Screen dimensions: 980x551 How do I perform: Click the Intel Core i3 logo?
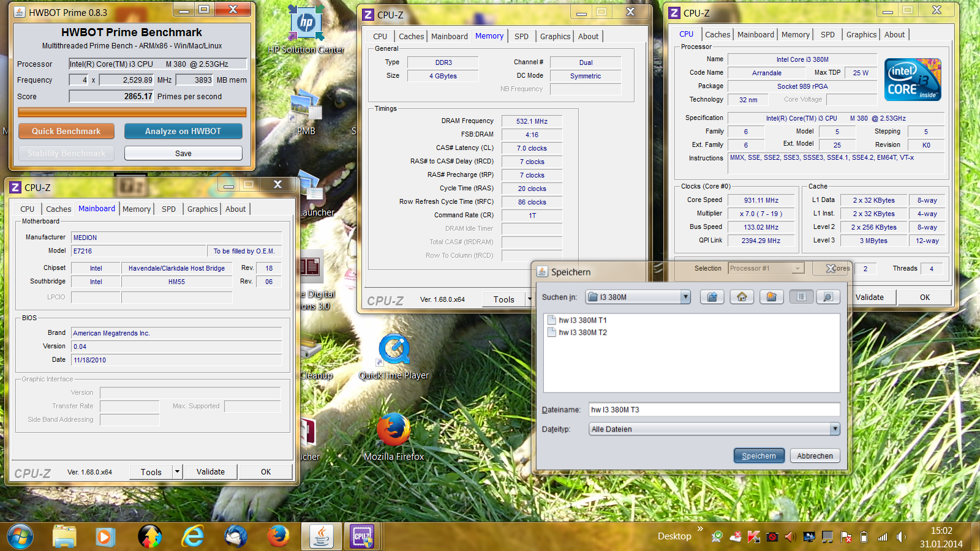(913, 80)
